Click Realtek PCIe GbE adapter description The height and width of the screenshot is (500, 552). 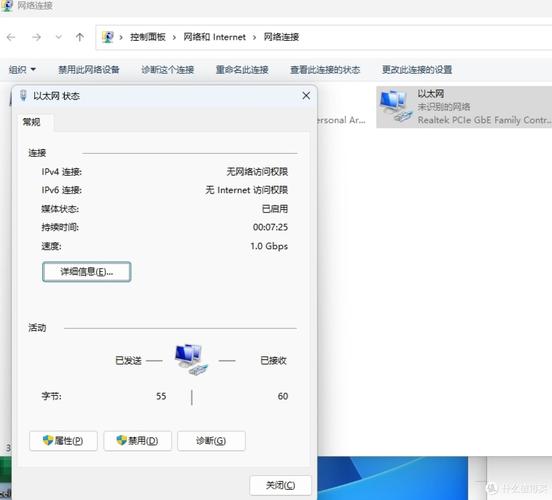(484, 120)
